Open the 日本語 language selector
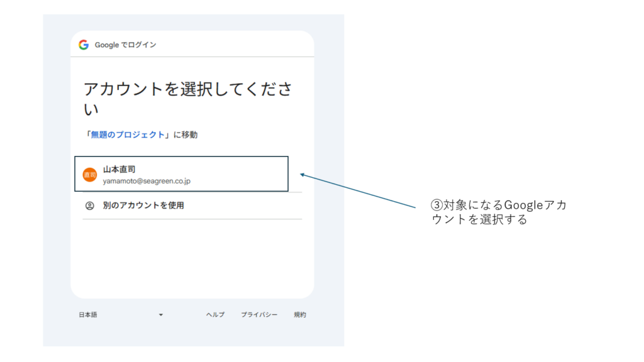Image resolution: width=644 pixels, height=362 pixels. pos(88,315)
